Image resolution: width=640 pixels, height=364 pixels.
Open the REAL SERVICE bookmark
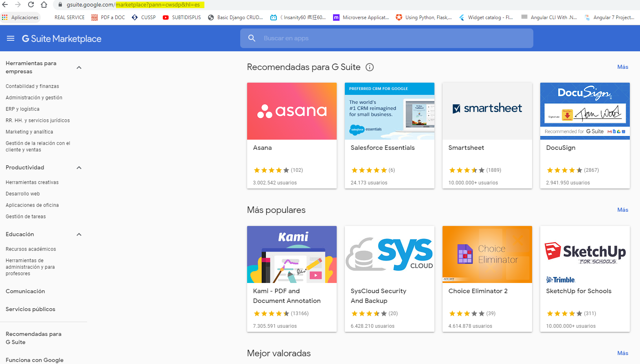(70, 18)
